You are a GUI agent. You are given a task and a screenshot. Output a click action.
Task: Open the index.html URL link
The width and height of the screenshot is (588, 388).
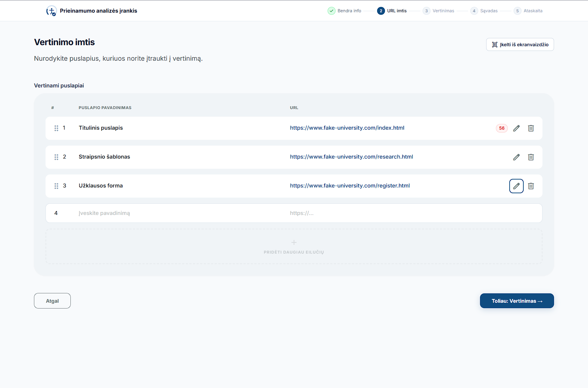coord(347,128)
